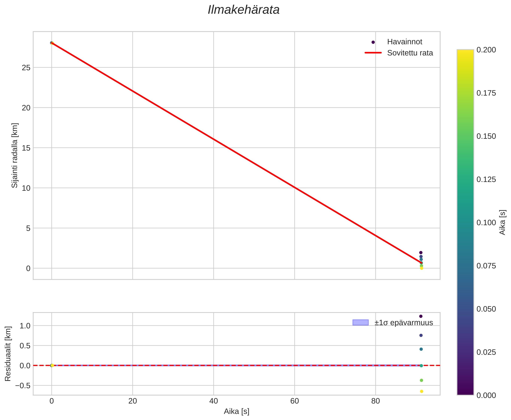Click the teal residual point near 0.4

coord(421,349)
